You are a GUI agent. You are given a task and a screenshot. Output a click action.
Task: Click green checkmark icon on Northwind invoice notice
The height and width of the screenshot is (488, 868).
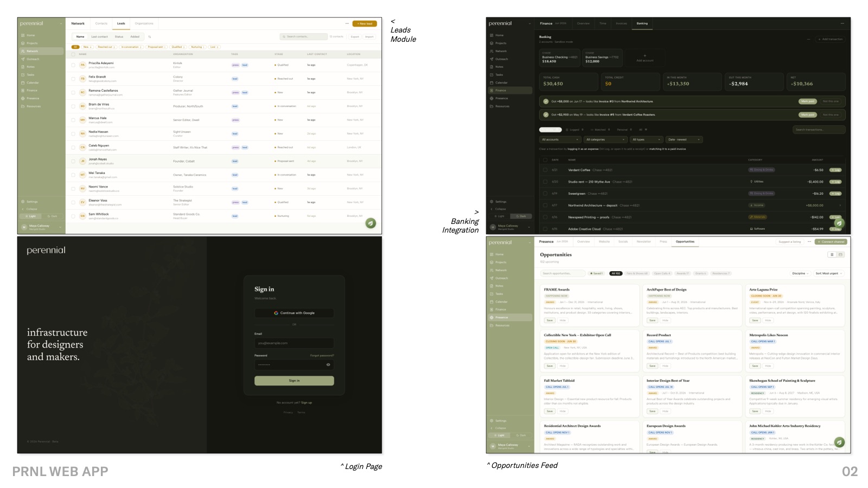pos(546,101)
